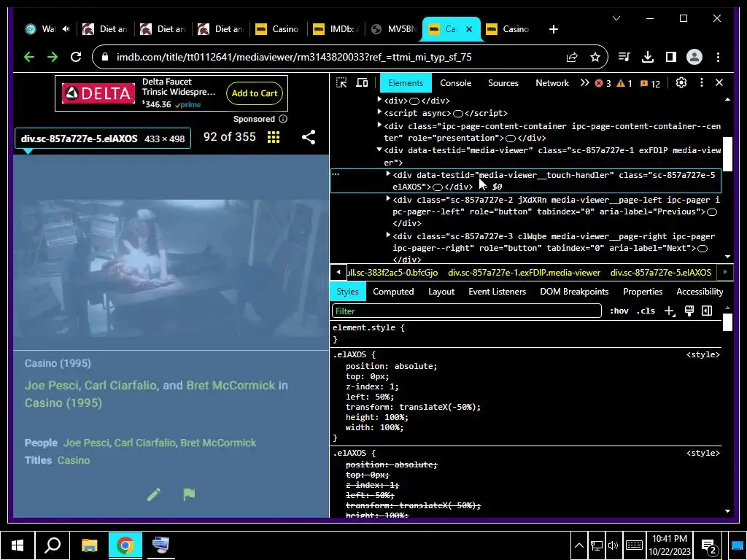This screenshot has height=560, width=747.
Task: Add new style rule plus button
Action: [670, 311]
